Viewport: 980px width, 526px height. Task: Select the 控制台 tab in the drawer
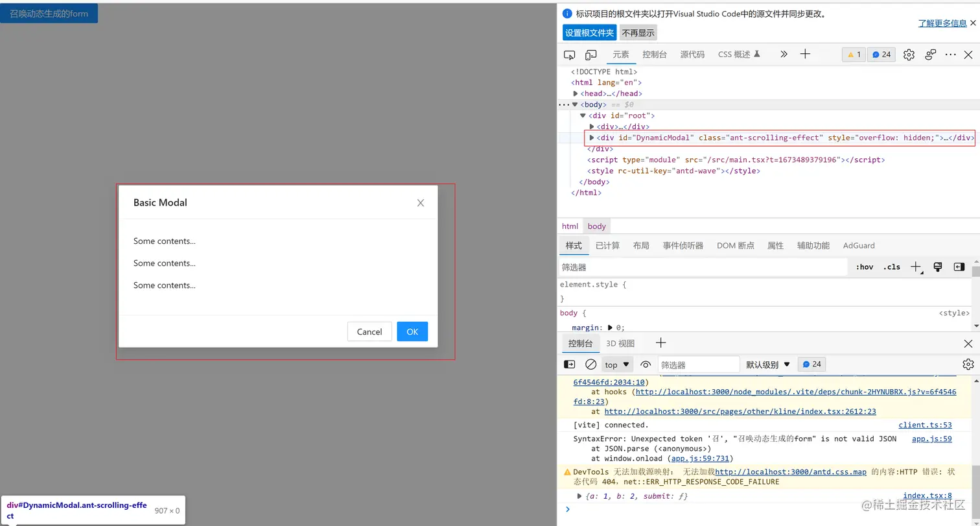580,343
